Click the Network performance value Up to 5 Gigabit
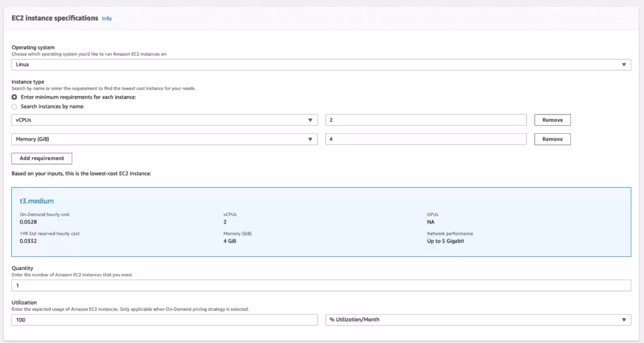This screenshot has height=343, width=644. tap(445, 241)
